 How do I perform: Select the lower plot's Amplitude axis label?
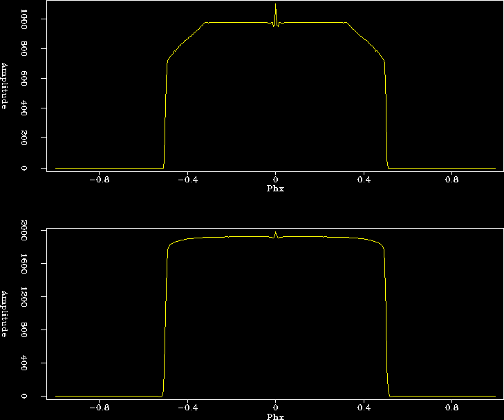click(5, 314)
